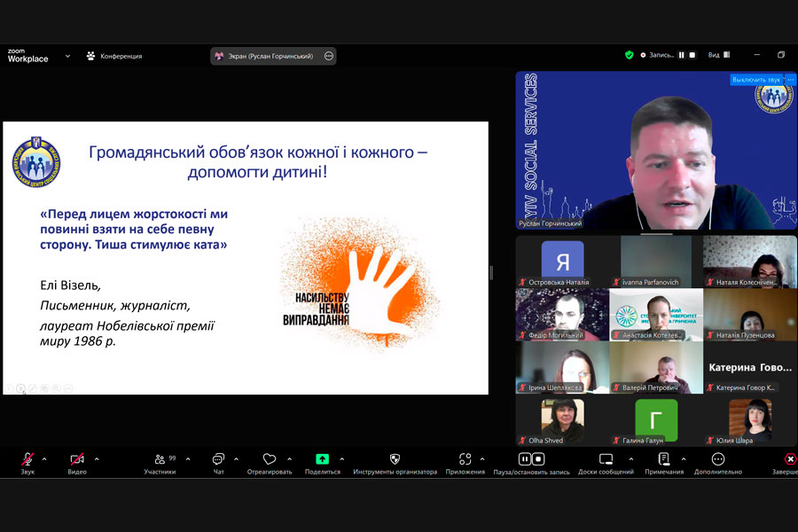
Task: Click Выключить звук on the speaker video
Action: (x=756, y=80)
